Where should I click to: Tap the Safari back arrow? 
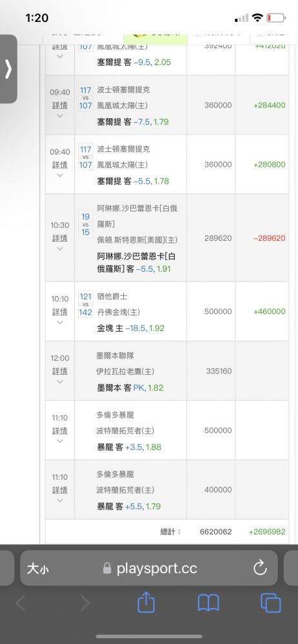(21, 603)
